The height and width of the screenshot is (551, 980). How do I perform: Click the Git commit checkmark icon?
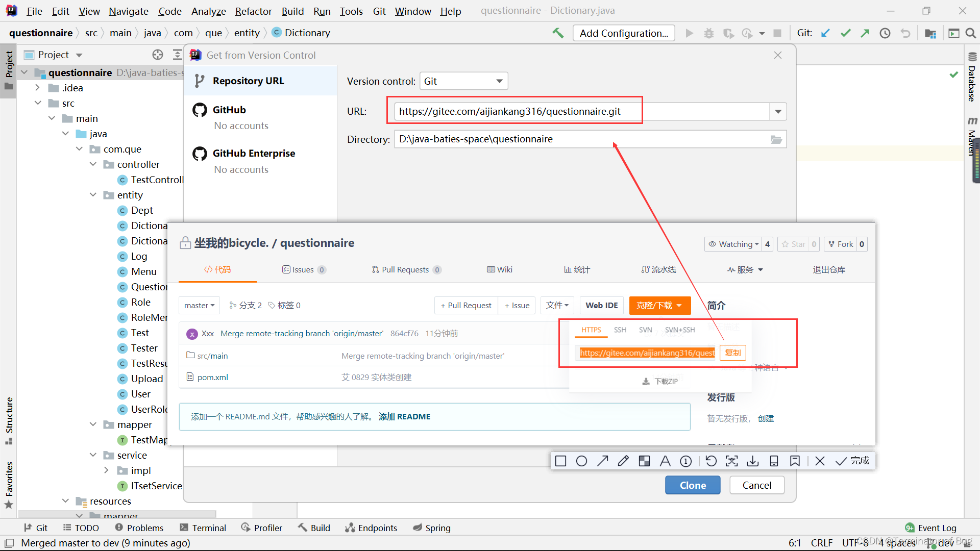pyautogui.click(x=846, y=33)
